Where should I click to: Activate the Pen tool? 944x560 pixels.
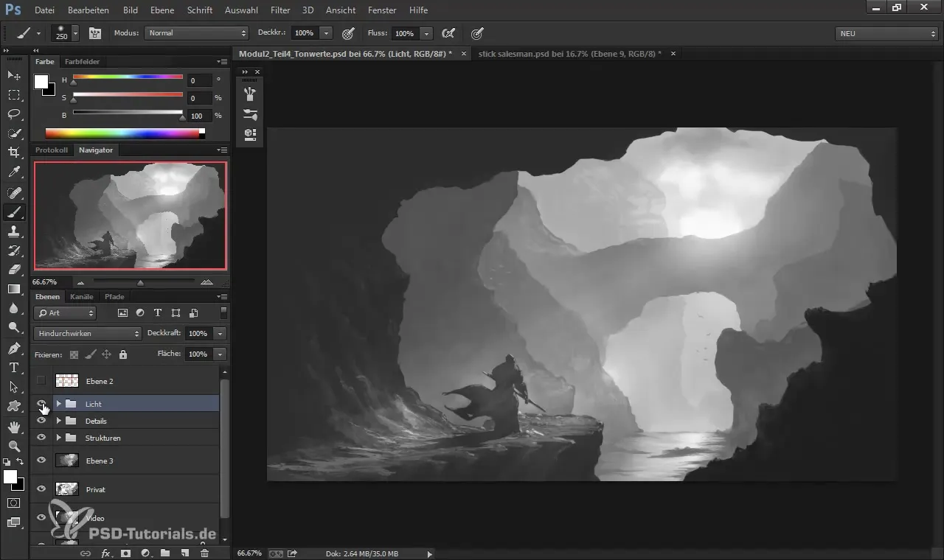click(x=14, y=348)
